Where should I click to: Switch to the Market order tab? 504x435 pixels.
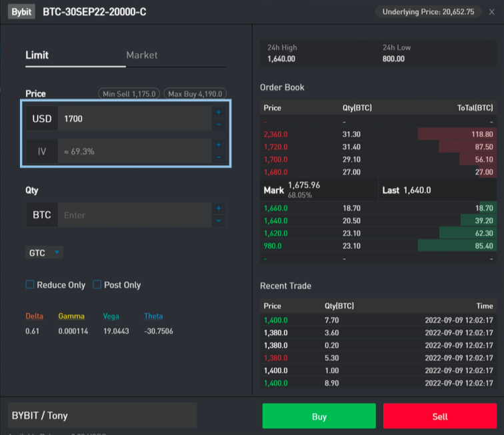[142, 55]
